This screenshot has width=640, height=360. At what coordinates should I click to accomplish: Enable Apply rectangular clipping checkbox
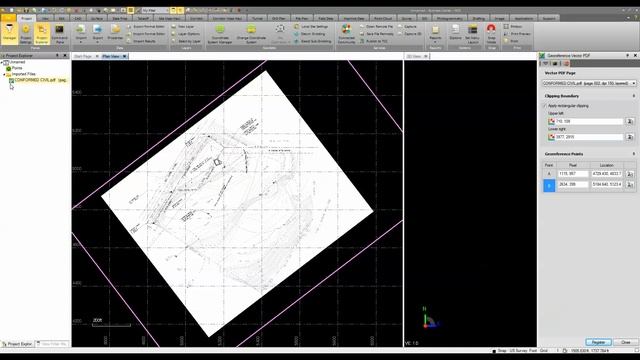[x=545, y=106]
